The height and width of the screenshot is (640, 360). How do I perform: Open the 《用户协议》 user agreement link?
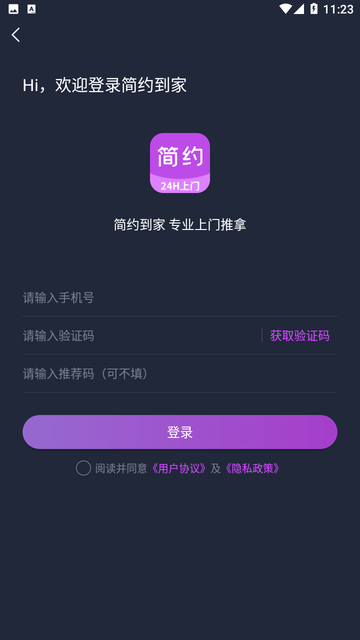[x=179, y=468]
